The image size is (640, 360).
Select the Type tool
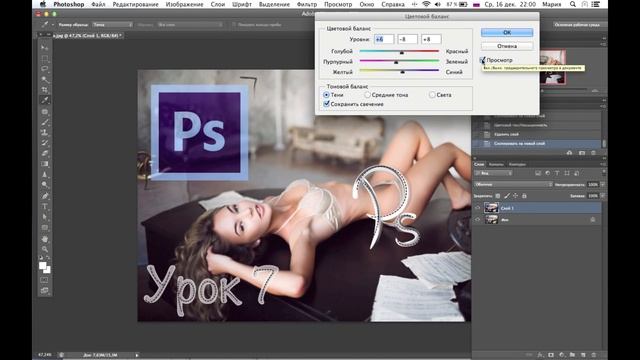click(x=44, y=207)
